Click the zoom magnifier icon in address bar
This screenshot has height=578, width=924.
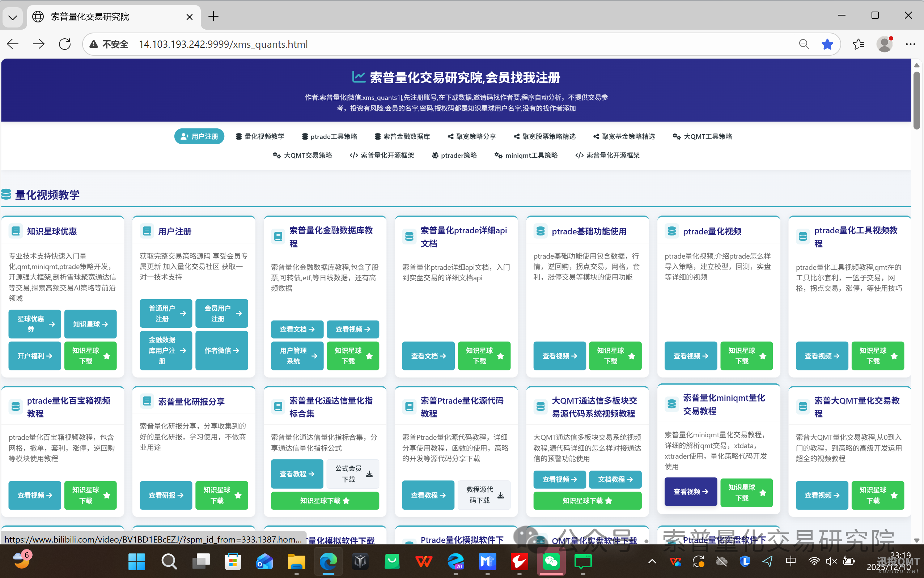coord(804,44)
